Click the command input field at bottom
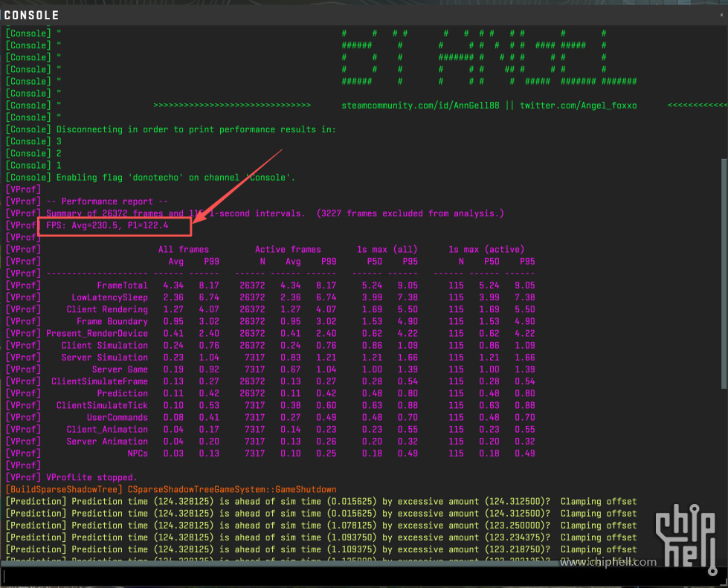728x588 pixels. coord(357,575)
